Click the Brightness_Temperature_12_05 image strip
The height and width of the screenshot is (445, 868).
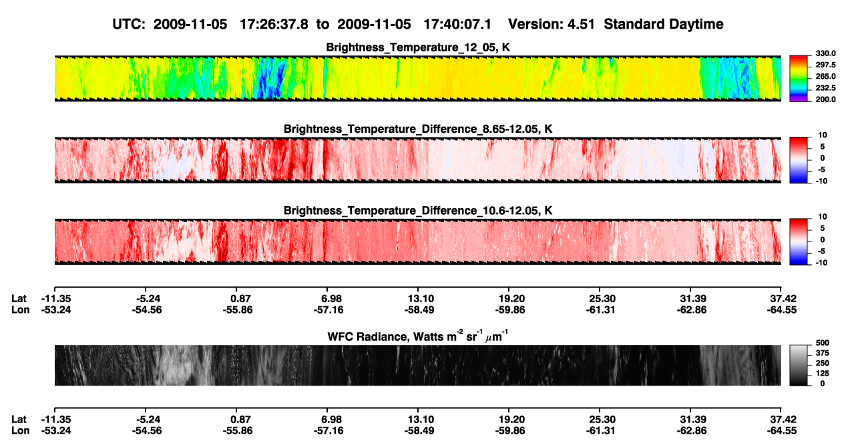(x=417, y=78)
